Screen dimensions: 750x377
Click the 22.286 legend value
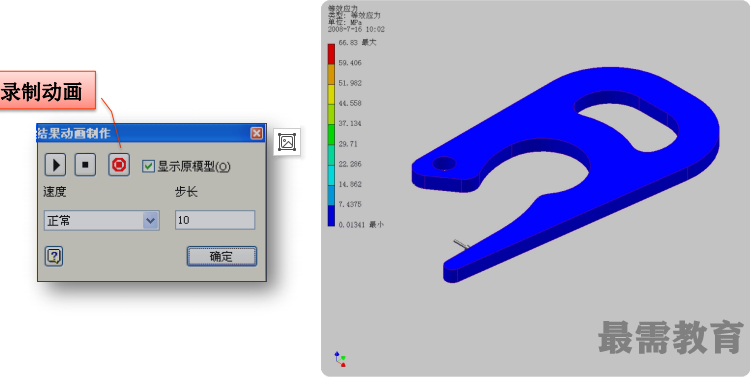click(350, 164)
